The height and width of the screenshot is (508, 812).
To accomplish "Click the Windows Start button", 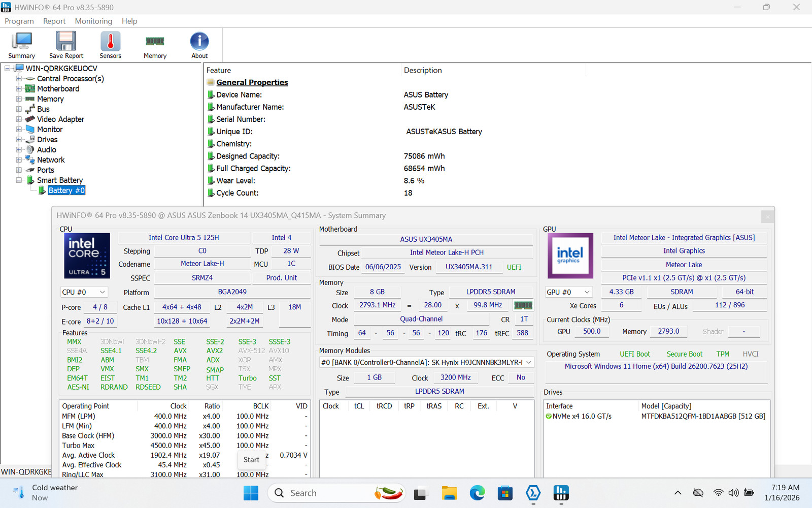I will coord(251,493).
